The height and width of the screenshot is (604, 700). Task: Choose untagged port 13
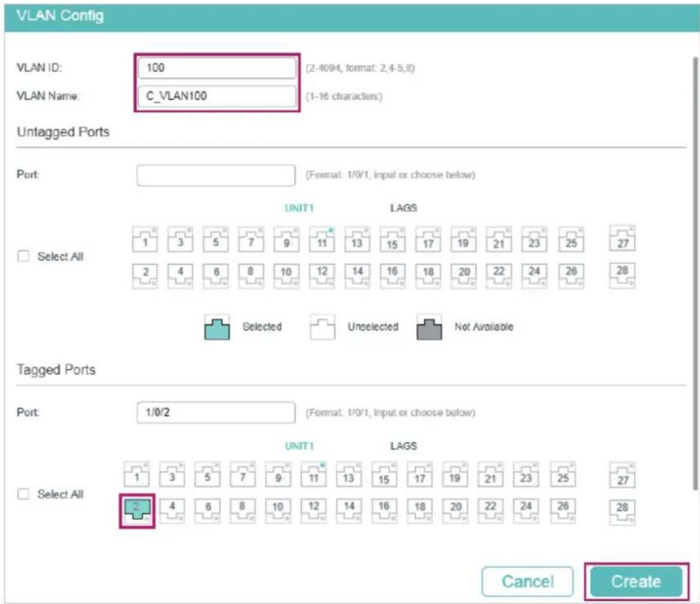(357, 239)
